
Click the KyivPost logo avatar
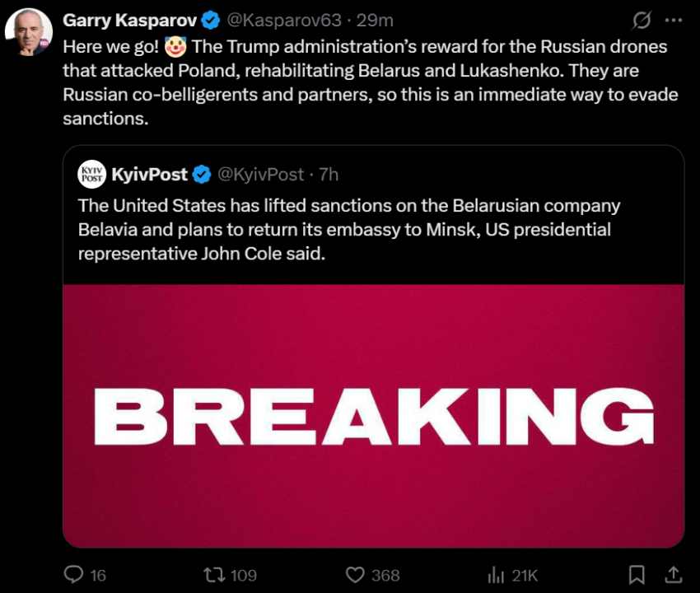pyautogui.click(x=91, y=174)
